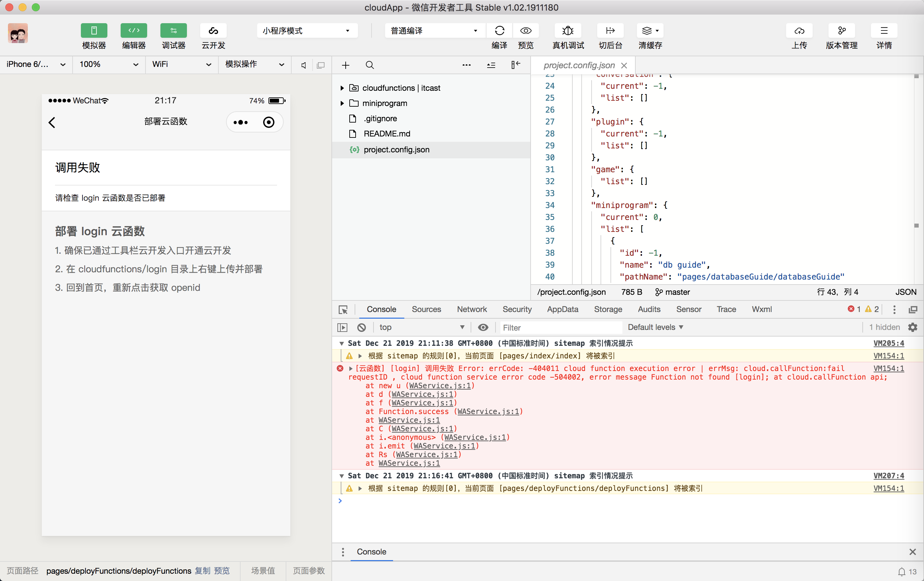Image resolution: width=924 pixels, height=581 pixels.
Task: Open the file tree more options ellipsis
Action: [x=467, y=65]
